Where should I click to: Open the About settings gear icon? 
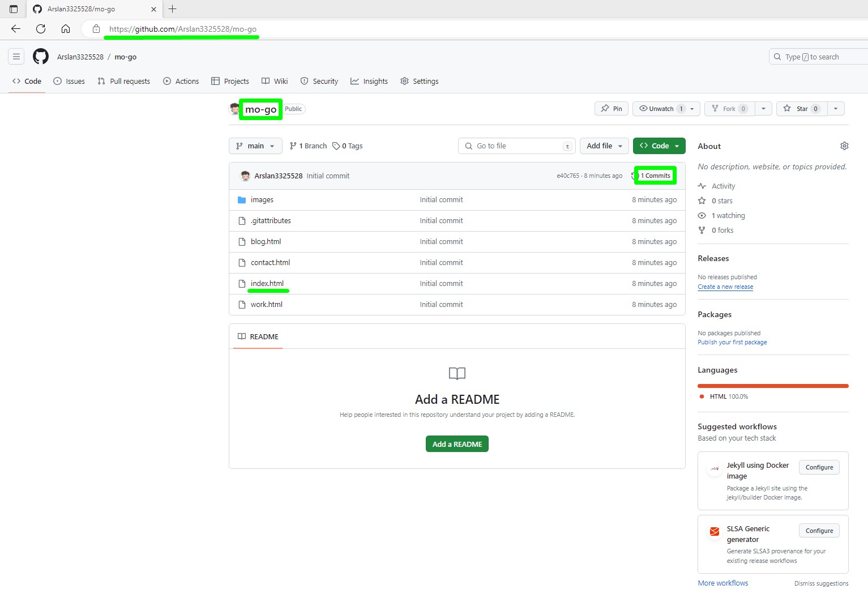tap(844, 146)
